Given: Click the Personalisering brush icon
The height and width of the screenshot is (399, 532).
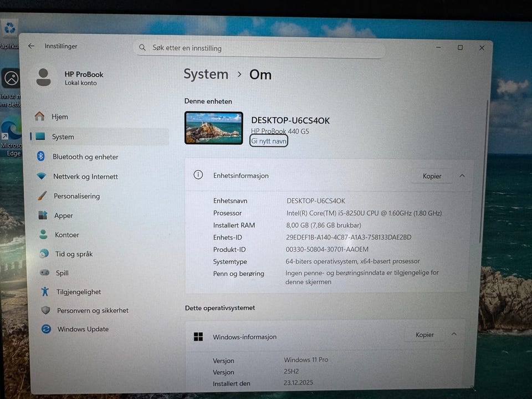Looking at the screenshot, I should pos(42,196).
